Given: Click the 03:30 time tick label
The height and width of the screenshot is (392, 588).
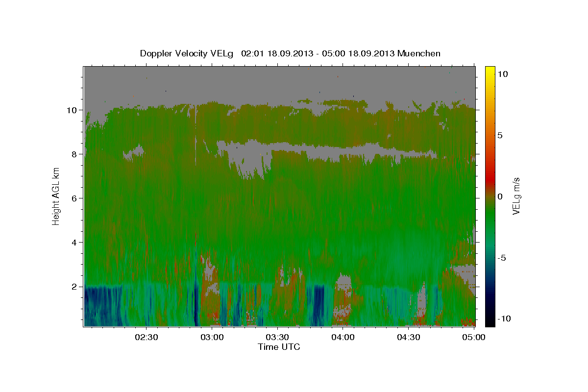Looking at the screenshot, I should tap(277, 337).
